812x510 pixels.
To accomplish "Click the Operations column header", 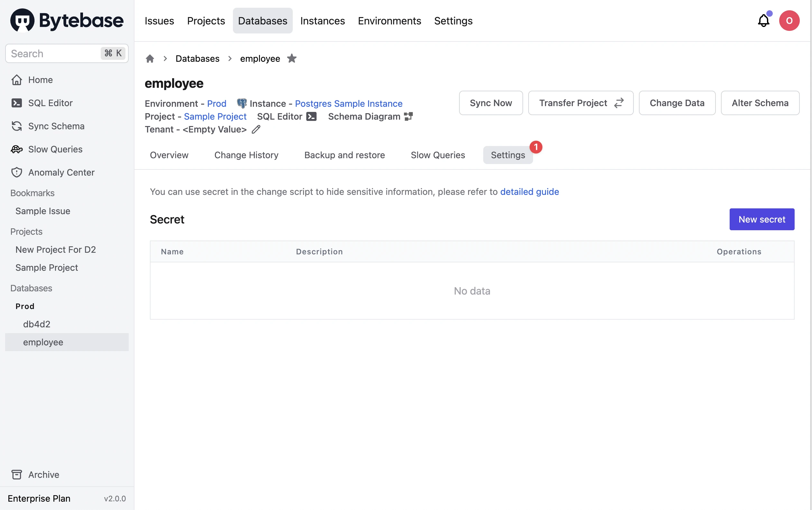I will (x=739, y=251).
